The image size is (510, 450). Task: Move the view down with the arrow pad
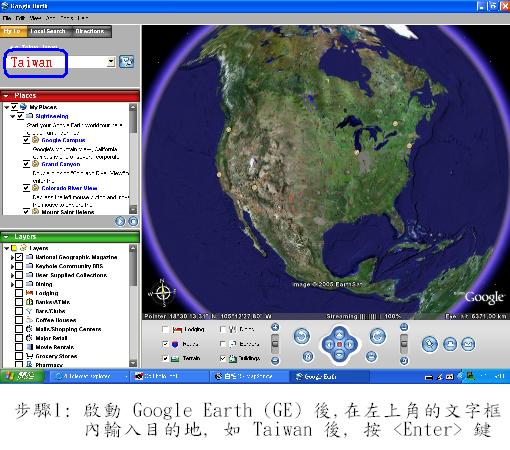pos(339,355)
